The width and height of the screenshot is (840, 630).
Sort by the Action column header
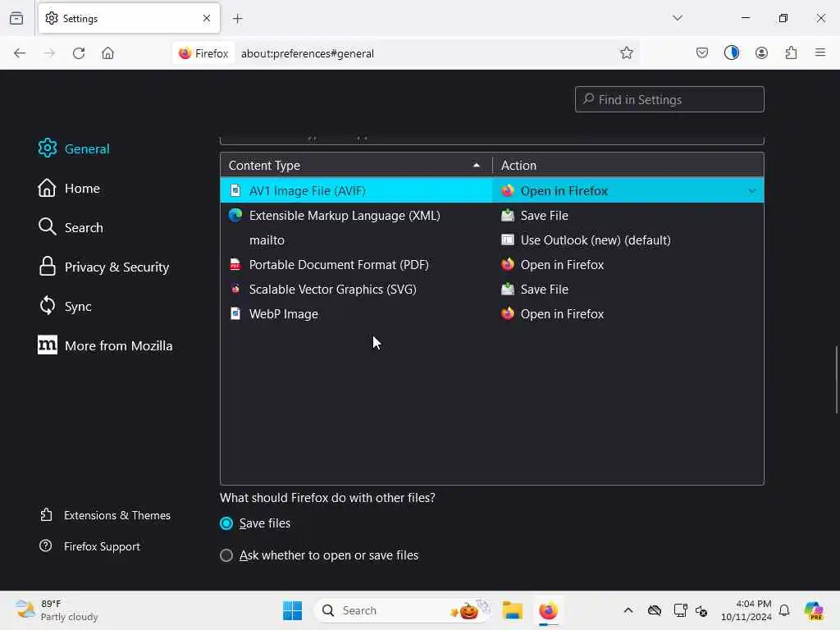click(628, 165)
